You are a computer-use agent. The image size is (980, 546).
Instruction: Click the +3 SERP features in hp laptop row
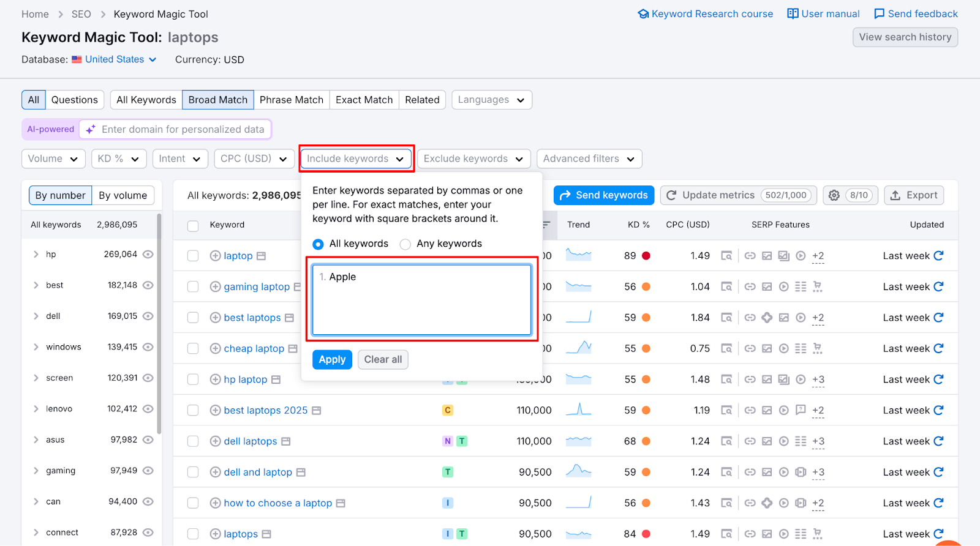[x=818, y=380]
